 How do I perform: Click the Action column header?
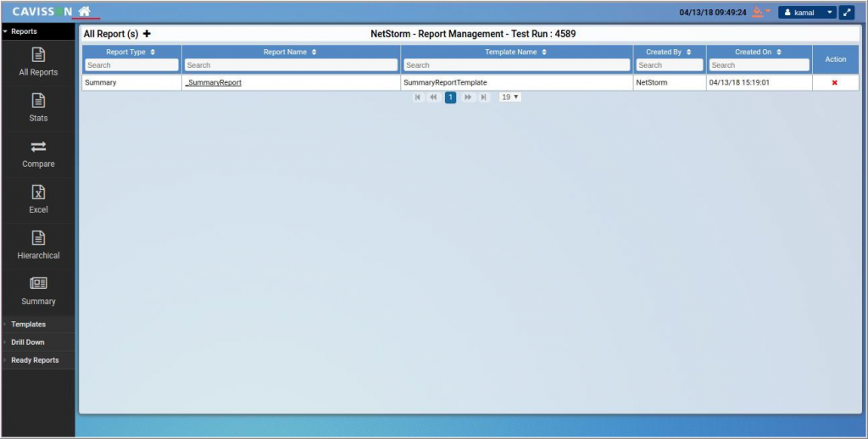835,59
